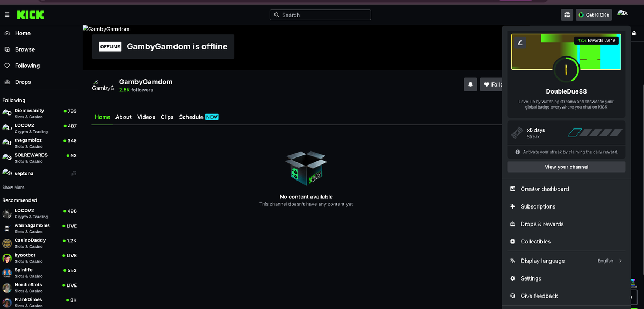The height and width of the screenshot is (309, 644).
Task: Click the View your channel button
Action: [566, 167]
